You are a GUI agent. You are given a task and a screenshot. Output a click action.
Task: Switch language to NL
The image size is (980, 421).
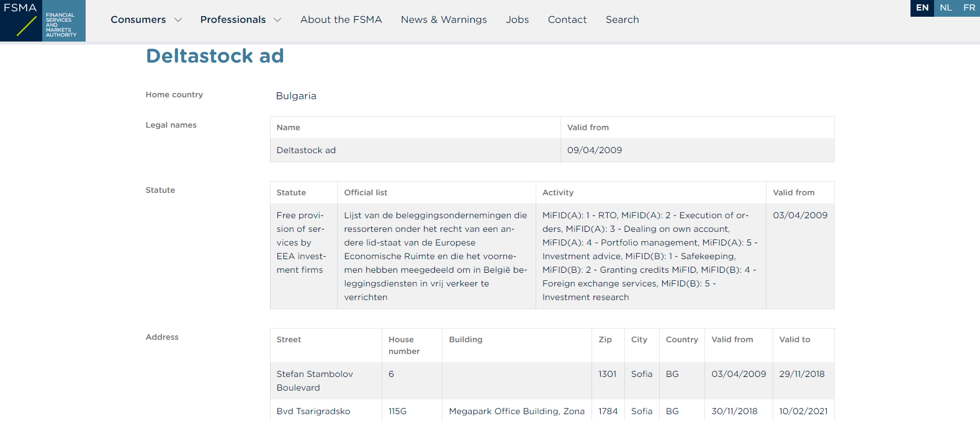coord(946,8)
